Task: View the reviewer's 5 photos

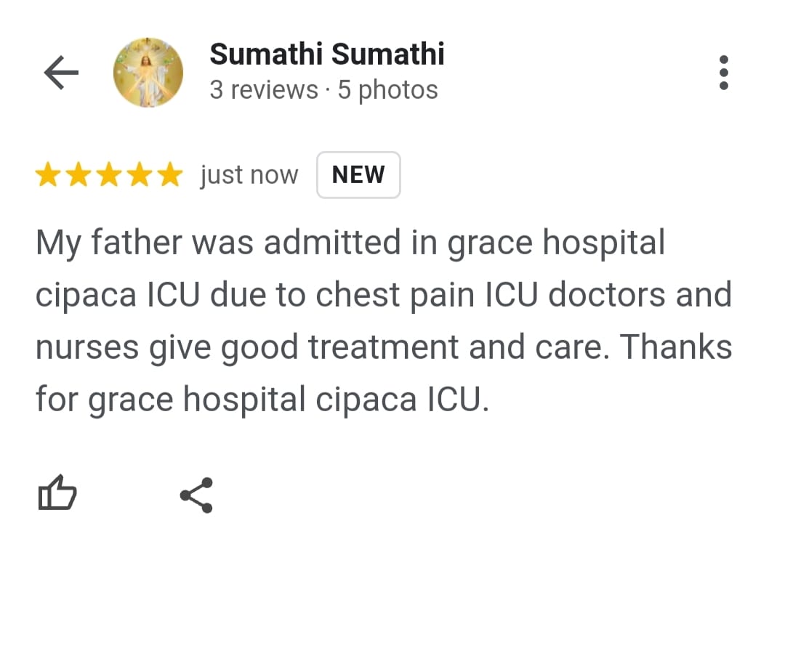Action: pos(387,90)
